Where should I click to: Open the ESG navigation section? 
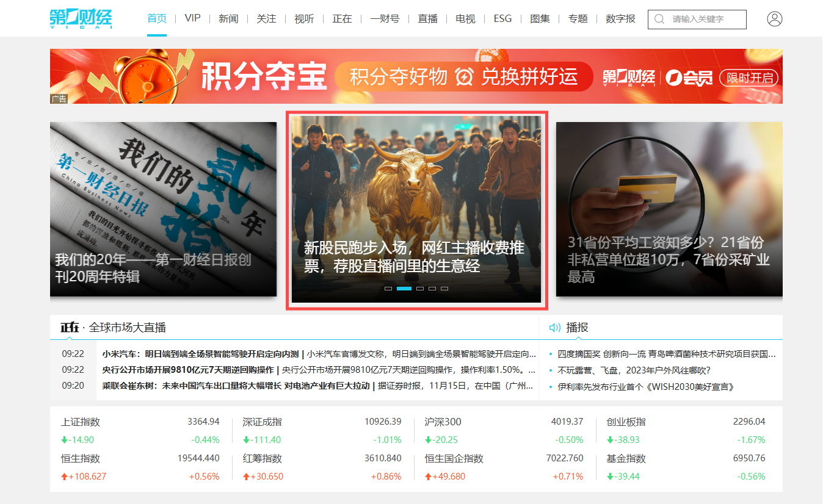click(502, 18)
